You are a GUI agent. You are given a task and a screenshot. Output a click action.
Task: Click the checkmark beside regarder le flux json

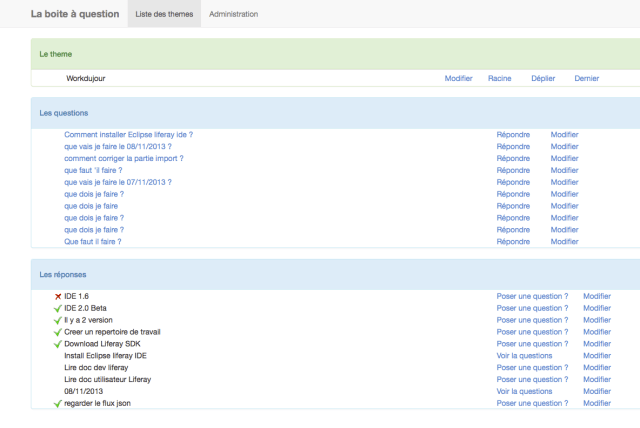click(x=58, y=403)
